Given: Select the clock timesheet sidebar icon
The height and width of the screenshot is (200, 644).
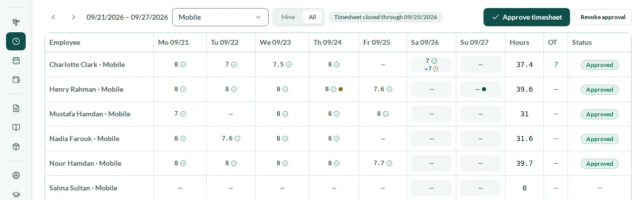Looking at the screenshot, I should [16, 41].
